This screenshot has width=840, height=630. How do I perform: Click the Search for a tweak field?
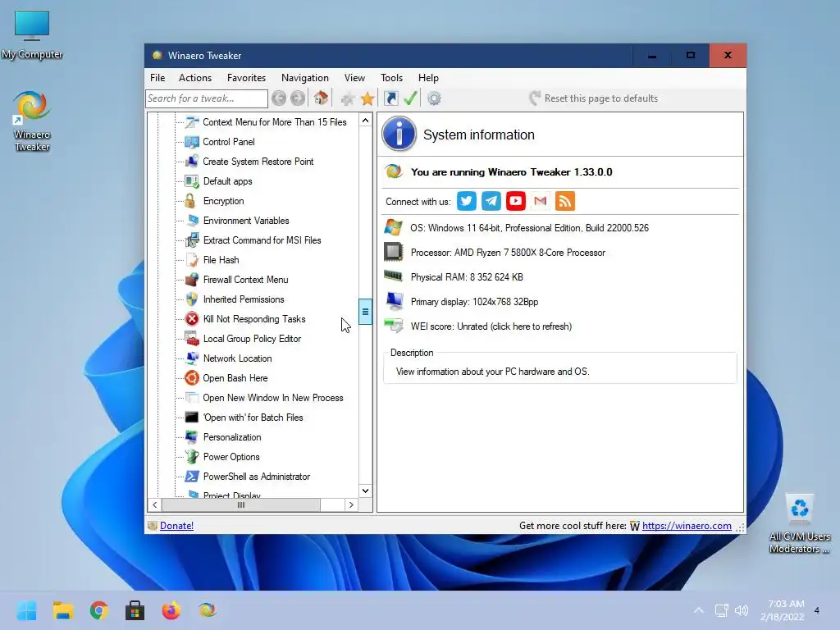pyautogui.click(x=206, y=98)
